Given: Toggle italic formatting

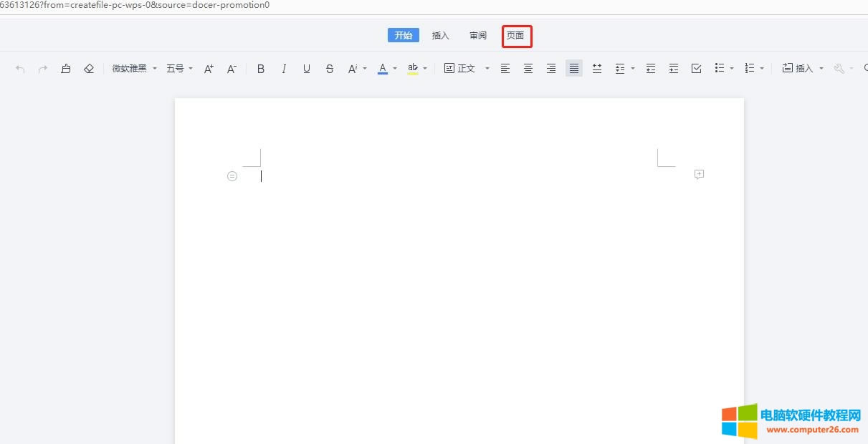Looking at the screenshot, I should click(x=284, y=69).
